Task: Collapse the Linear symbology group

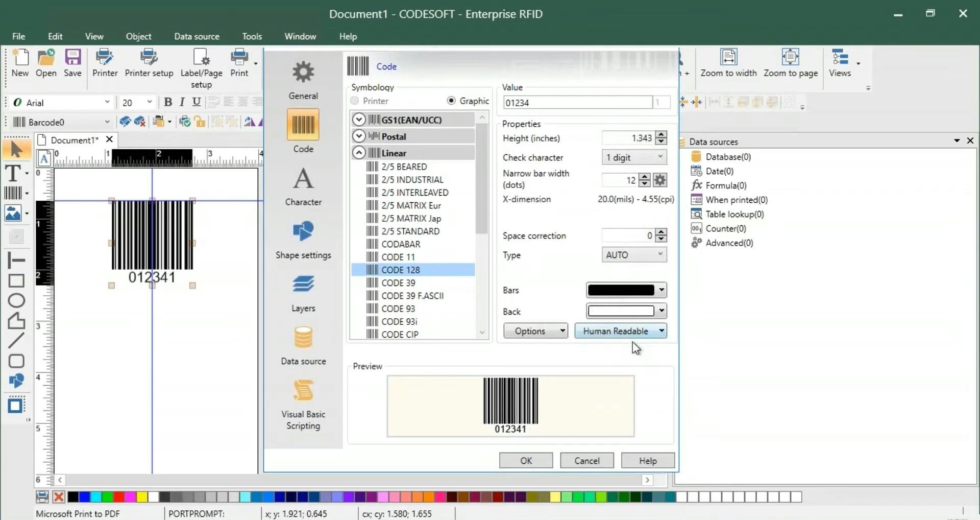Action: [x=359, y=152]
